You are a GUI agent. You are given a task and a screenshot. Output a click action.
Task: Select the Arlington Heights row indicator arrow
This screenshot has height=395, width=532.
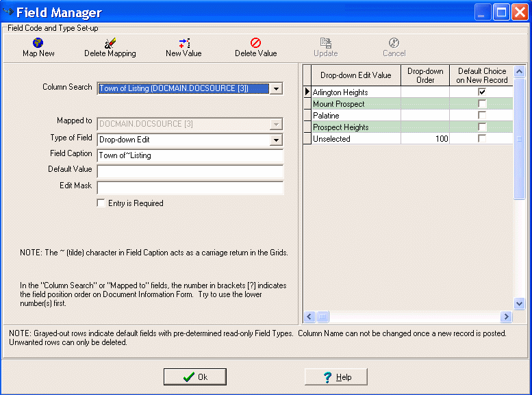[x=307, y=92]
